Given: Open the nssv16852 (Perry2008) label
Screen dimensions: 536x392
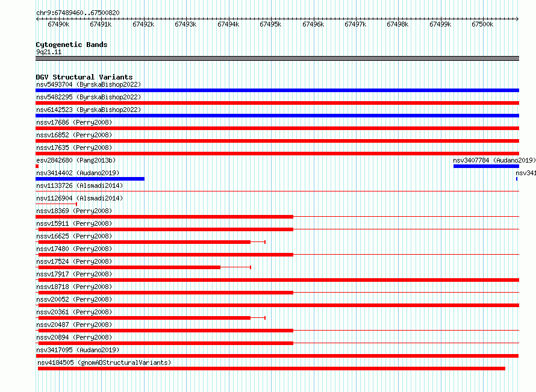Looking at the screenshot, I should 74,135.
